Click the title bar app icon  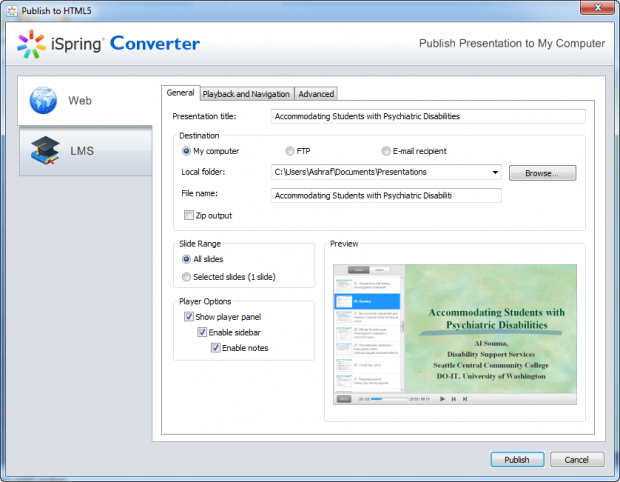[x=12, y=11]
